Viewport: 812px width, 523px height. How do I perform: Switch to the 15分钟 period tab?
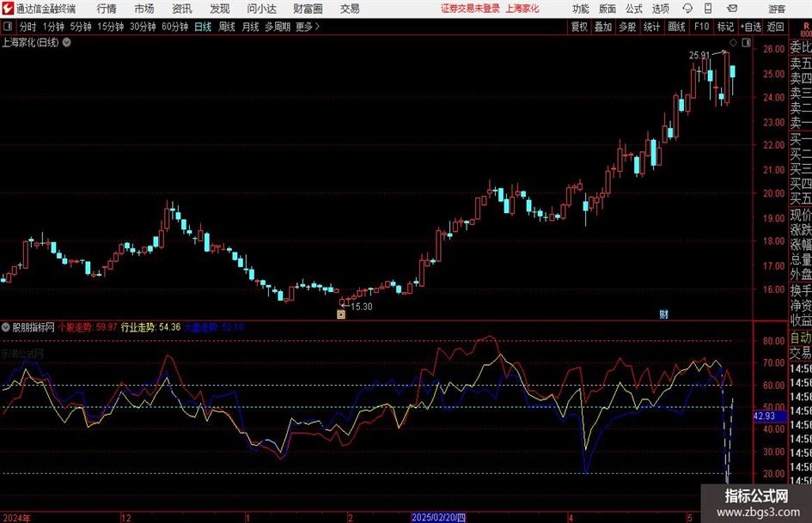point(110,27)
